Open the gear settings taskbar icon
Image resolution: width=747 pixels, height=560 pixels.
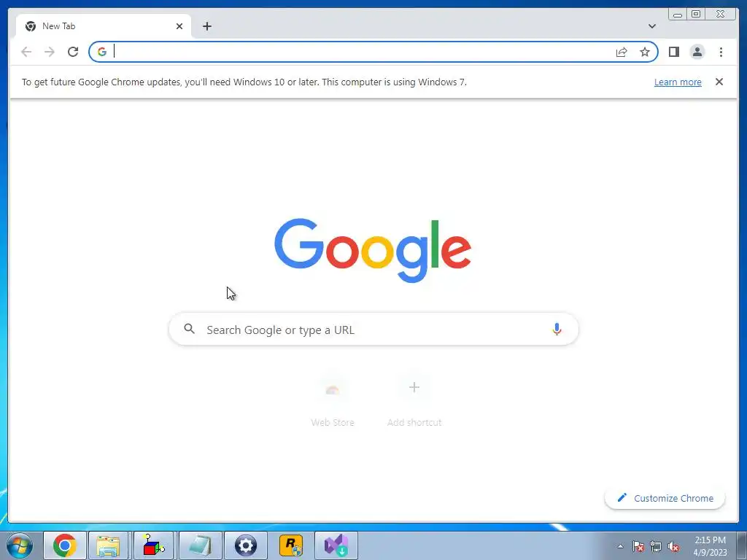tap(246, 545)
